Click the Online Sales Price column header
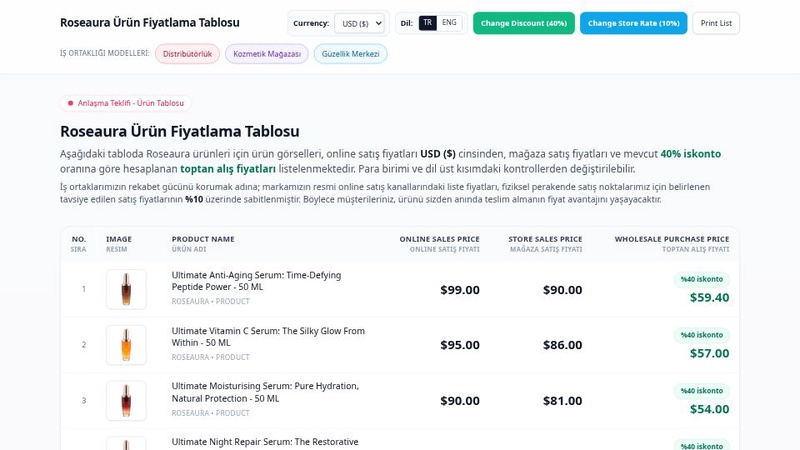Image resolution: width=800 pixels, height=450 pixels. pyautogui.click(x=439, y=244)
